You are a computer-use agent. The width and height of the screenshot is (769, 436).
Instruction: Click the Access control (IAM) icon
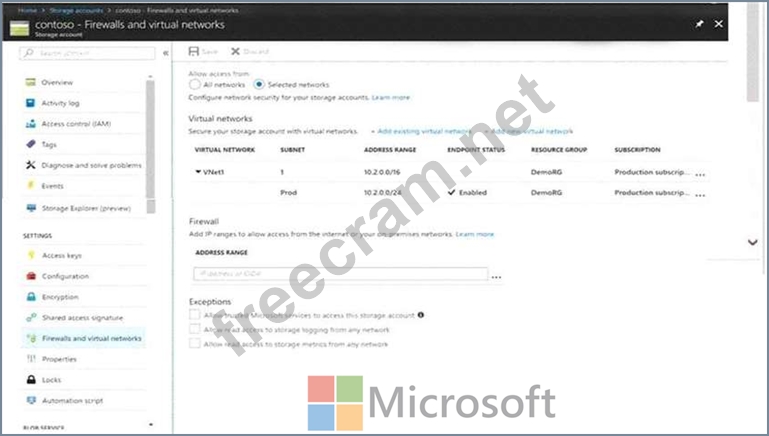coord(30,124)
